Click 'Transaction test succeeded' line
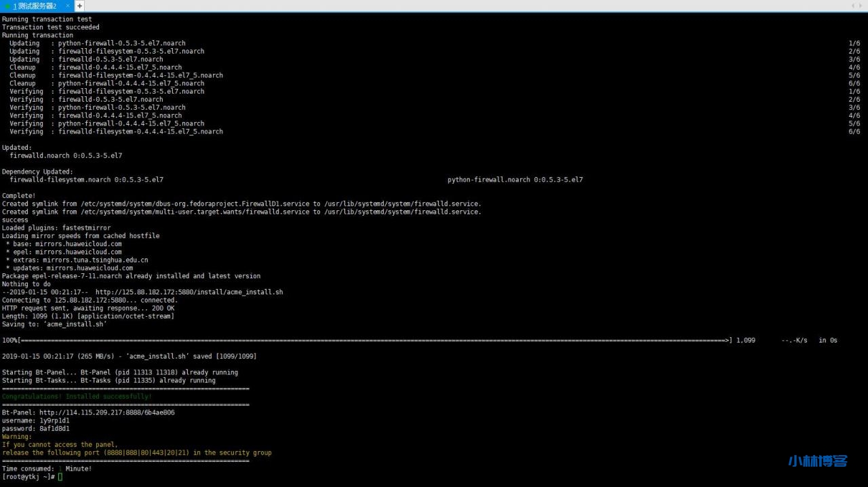 51,27
